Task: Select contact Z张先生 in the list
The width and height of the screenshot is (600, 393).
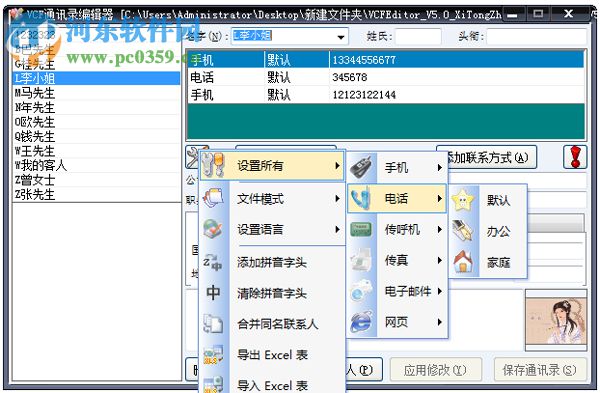Action: coord(96,194)
